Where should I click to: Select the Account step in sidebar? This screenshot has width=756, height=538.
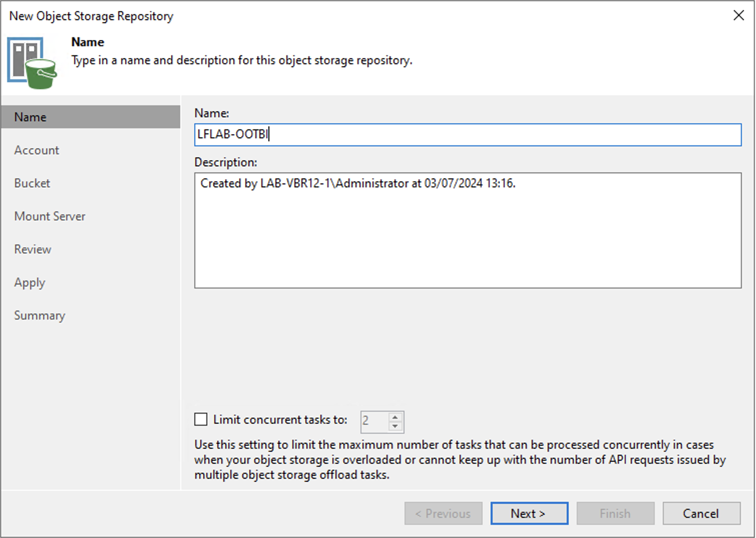(37, 150)
